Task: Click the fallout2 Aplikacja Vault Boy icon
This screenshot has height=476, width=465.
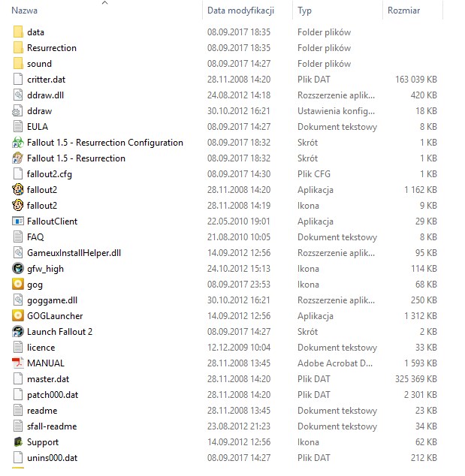Action: 17,190
